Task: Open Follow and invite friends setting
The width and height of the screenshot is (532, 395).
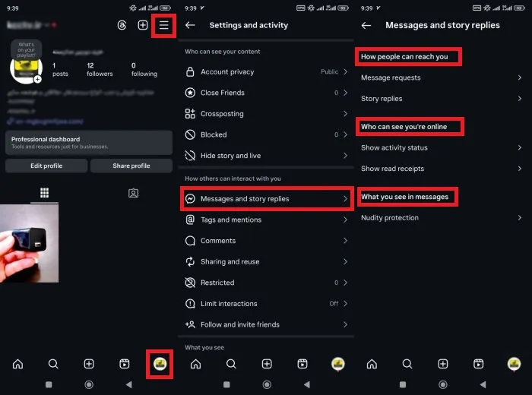Action: [x=267, y=324]
